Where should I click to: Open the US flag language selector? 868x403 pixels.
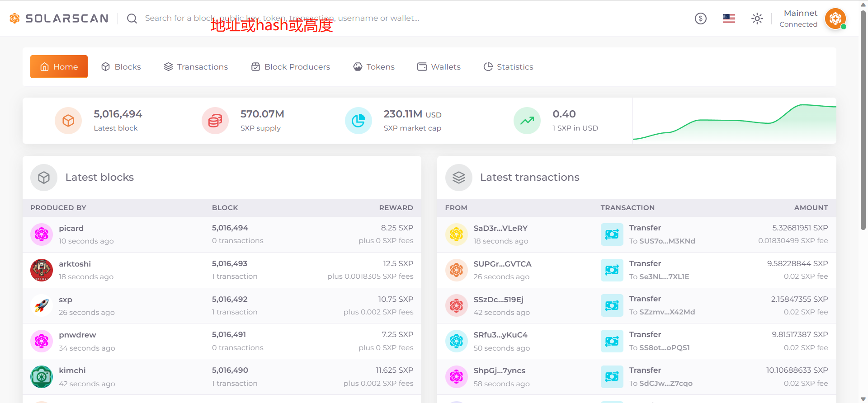tap(729, 19)
